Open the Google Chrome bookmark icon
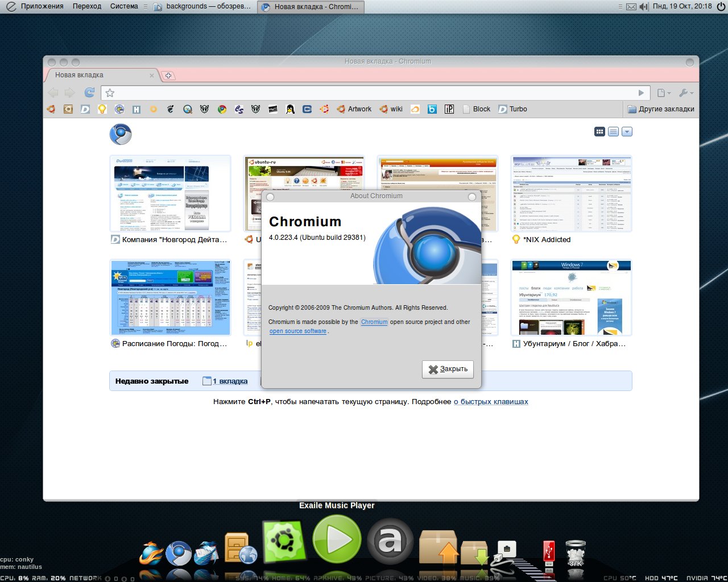The height and width of the screenshot is (582, 728). coord(222,109)
